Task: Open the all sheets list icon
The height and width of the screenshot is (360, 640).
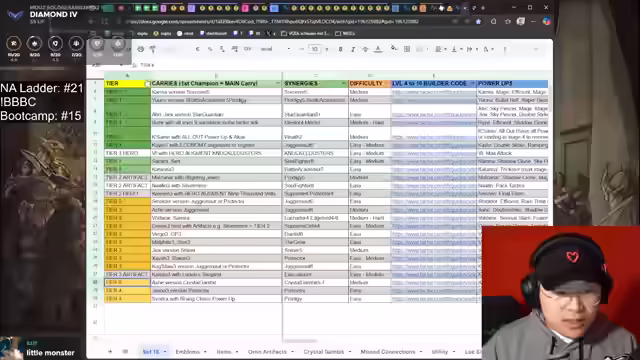Action: [x=125, y=351]
